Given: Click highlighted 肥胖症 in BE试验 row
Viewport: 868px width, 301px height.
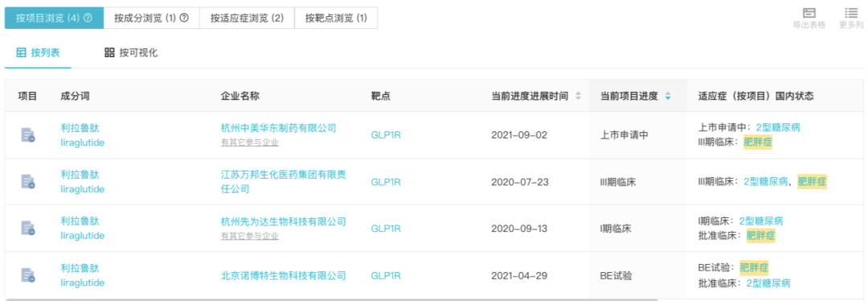Looking at the screenshot, I should click(754, 268).
